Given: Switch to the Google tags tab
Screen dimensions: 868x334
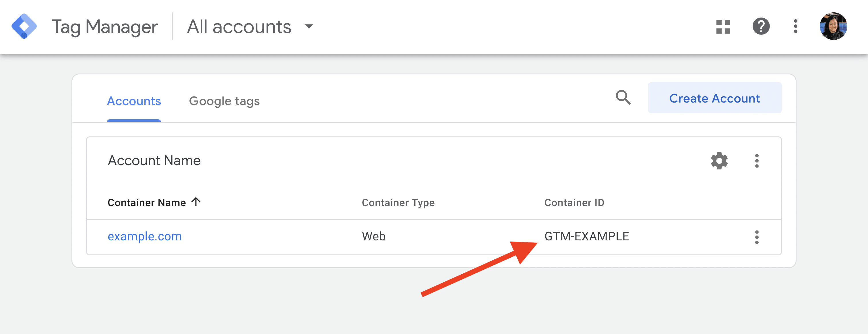Looking at the screenshot, I should pos(224,101).
